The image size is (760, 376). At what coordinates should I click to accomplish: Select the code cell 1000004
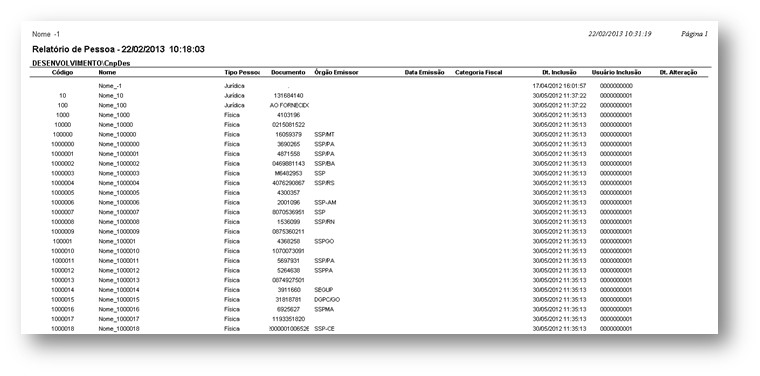[x=63, y=183]
